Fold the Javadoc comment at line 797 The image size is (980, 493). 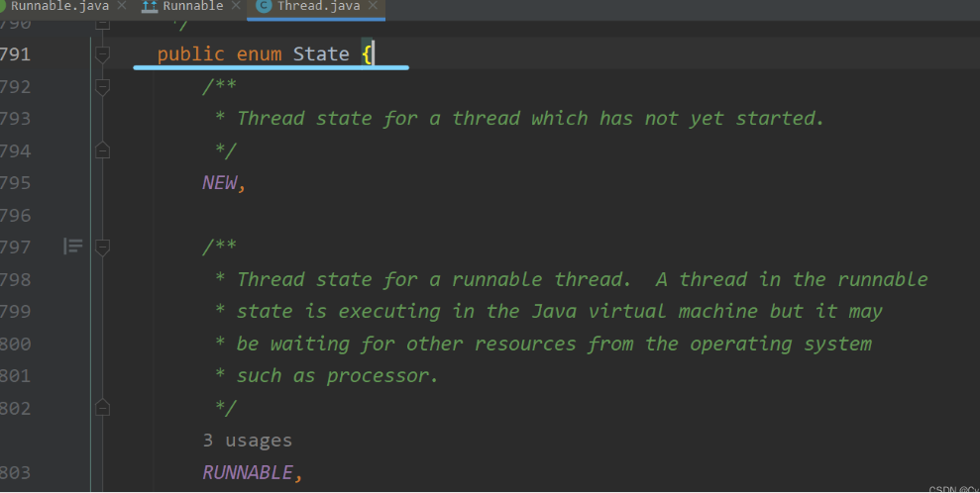[102, 246]
